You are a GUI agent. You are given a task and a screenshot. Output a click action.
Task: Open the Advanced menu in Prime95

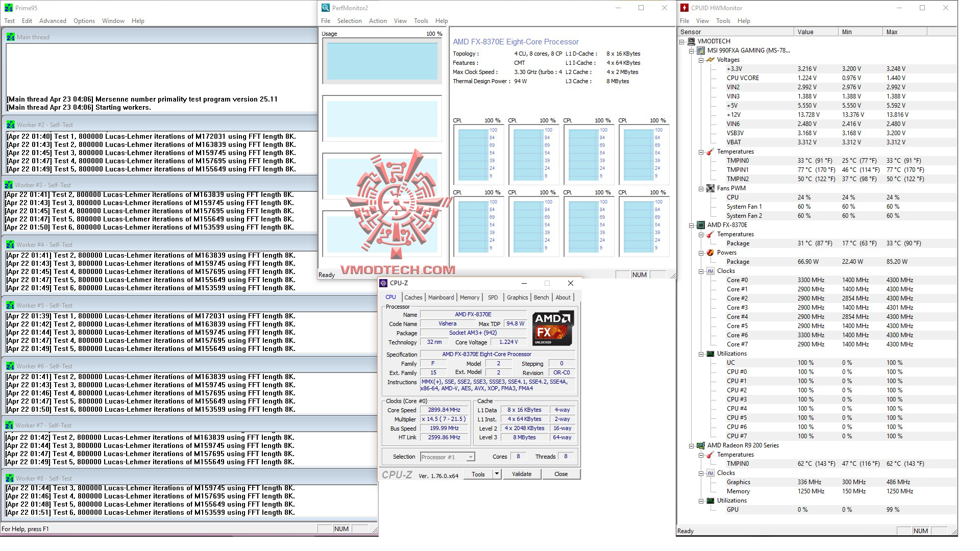pos(53,21)
